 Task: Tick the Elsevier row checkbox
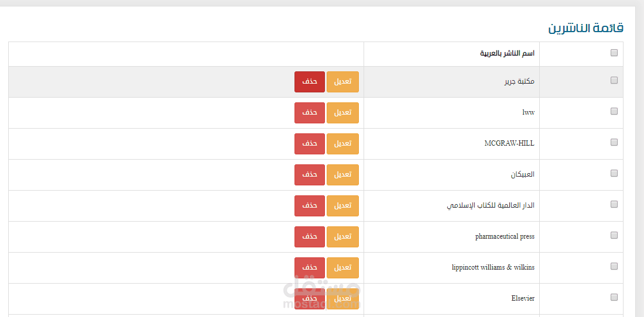[x=614, y=297]
